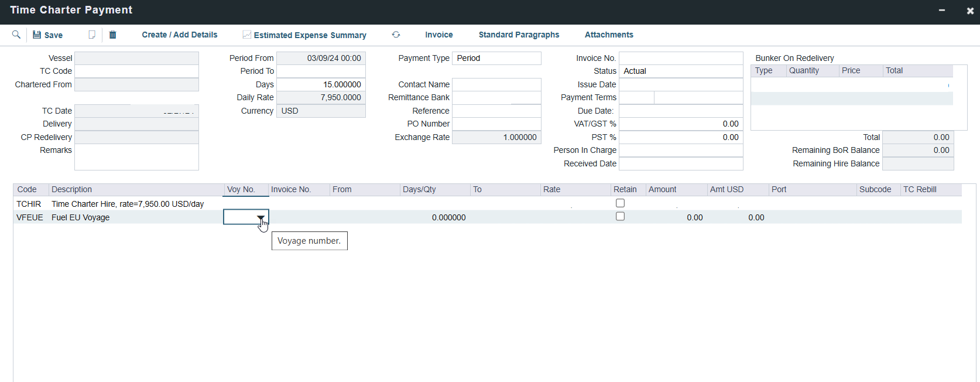The image size is (980, 382).
Task: Check Retain box for TCHIR row
Action: (620, 203)
